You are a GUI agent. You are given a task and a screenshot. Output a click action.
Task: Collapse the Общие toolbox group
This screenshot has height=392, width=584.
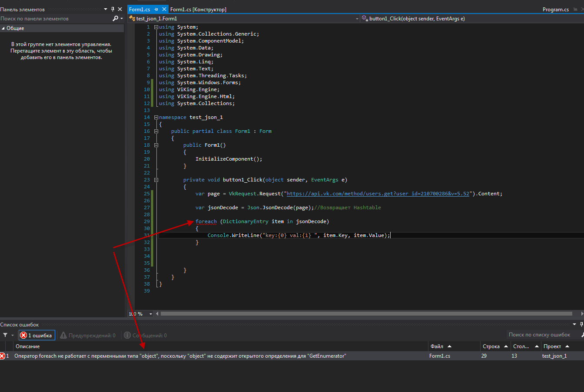[x=3, y=28]
